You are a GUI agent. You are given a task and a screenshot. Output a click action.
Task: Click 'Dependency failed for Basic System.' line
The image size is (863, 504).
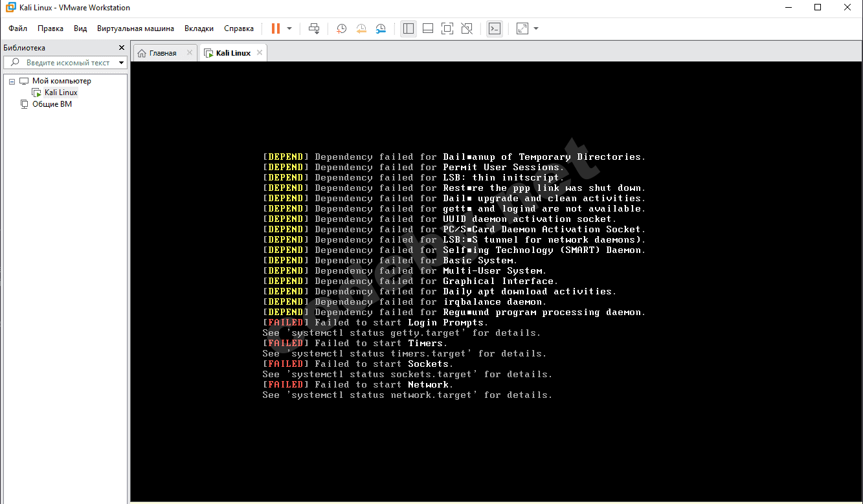[x=390, y=260]
